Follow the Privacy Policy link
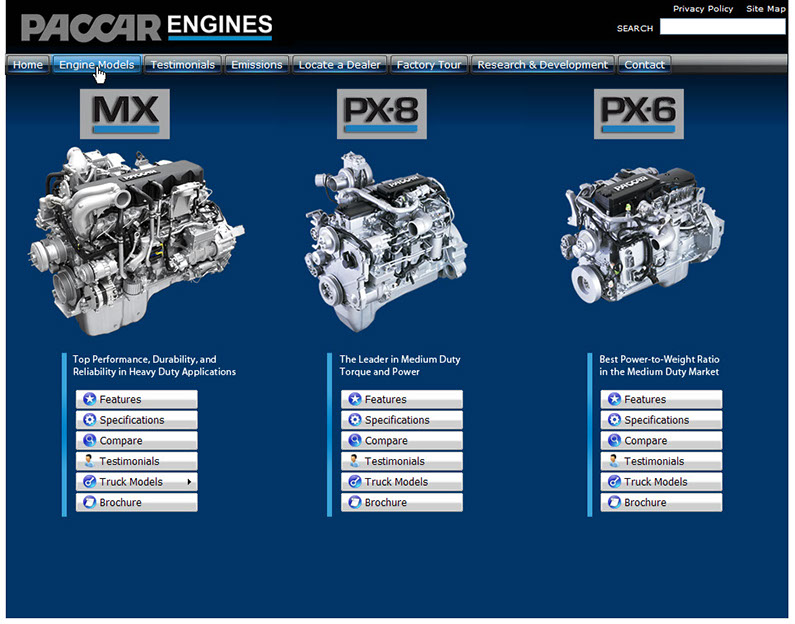The image size is (795, 624). click(703, 9)
